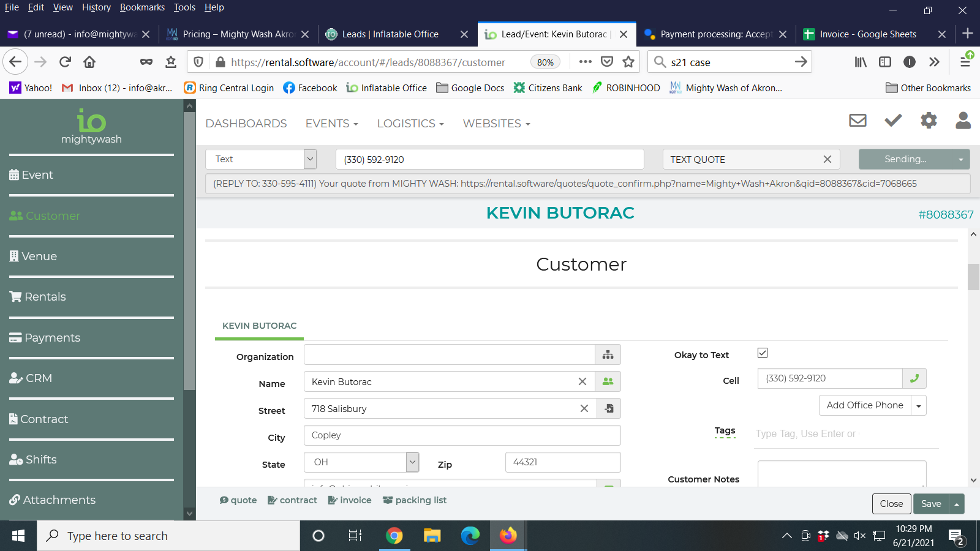Clear the Kevin Butorac name field
The height and width of the screenshot is (551, 980).
582,381
